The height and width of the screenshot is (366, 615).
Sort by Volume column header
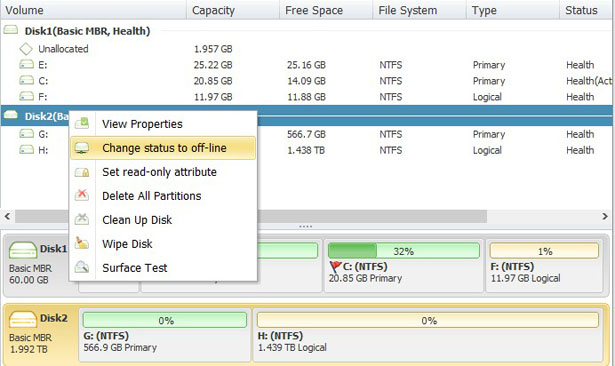(x=93, y=10)
